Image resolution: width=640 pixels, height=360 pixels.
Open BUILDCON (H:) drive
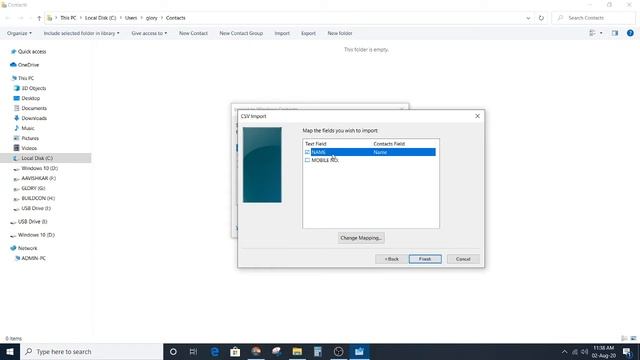point(38,198)
